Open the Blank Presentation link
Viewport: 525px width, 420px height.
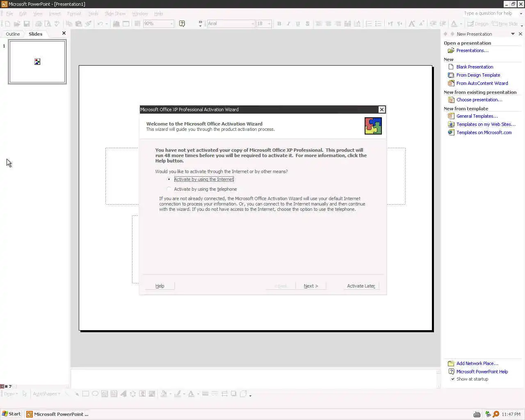[x=475, y=67]
